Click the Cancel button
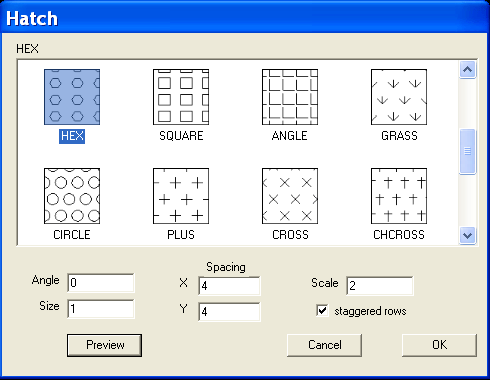Viewport: 490px width, 380px height. click(x=325, y=345)
